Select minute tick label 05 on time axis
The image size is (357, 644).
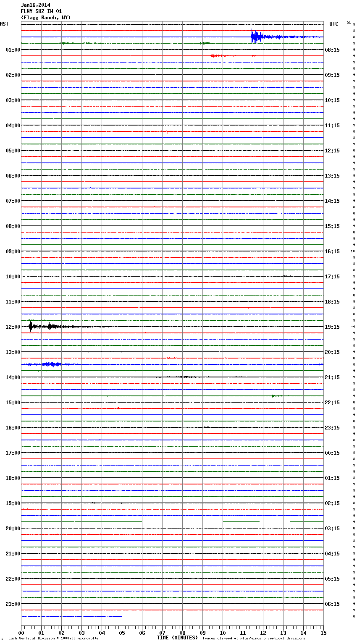tap(122, 633)
